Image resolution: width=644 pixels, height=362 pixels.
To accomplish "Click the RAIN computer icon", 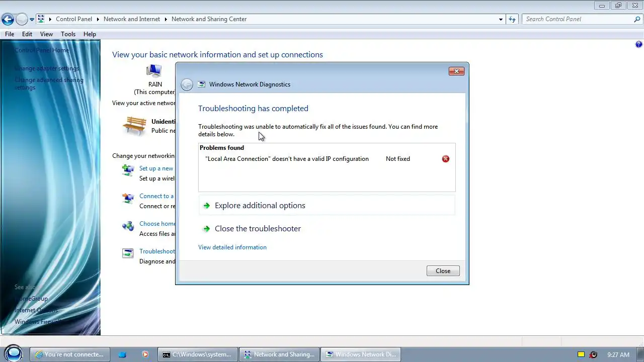I will point(154,71).
